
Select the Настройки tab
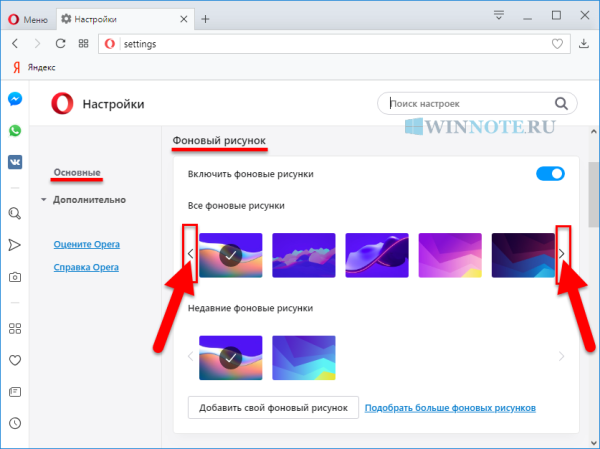pos(120,18)
